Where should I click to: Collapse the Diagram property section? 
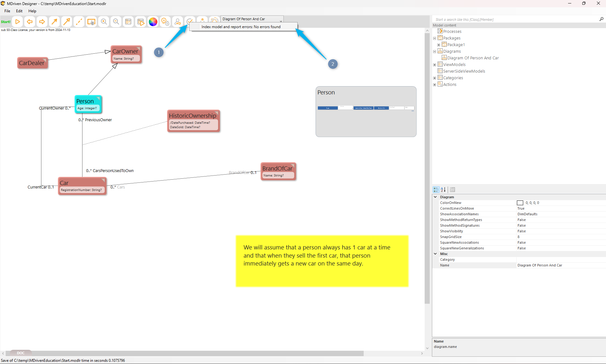tap(435, 197)
